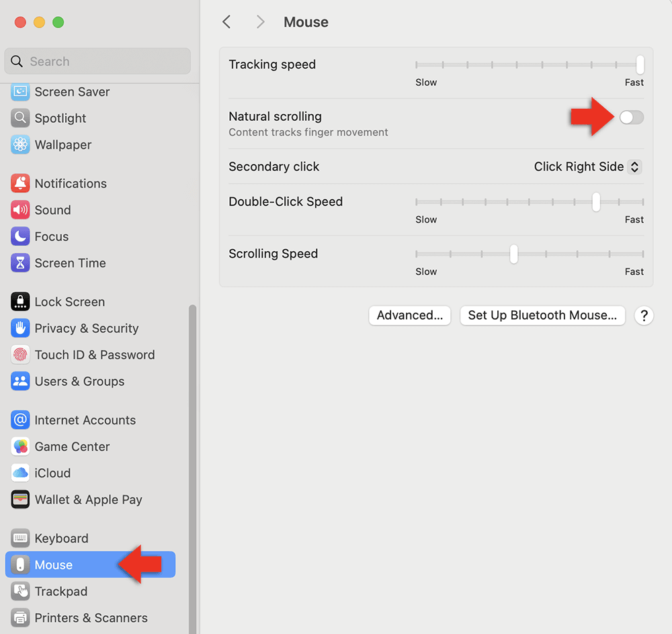Open Screen Saver settings
Screen dimensions: 672x634
[91, 91]
